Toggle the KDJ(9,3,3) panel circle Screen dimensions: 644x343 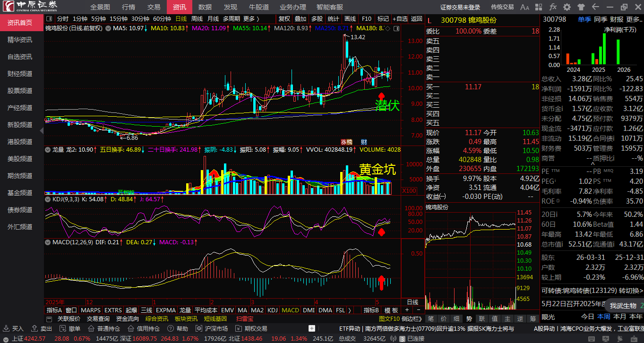tap(48, 199)
